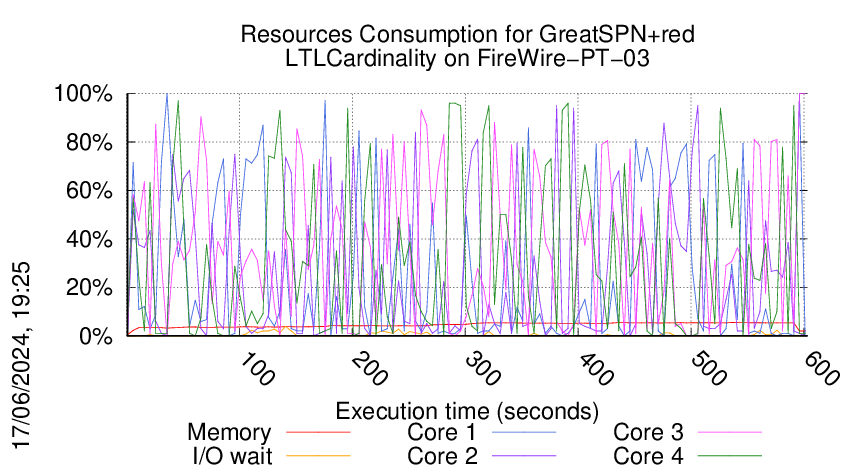Screen dimensions: 850x475
Task: Click the 80% y-axis label
Action: point(89,143)
